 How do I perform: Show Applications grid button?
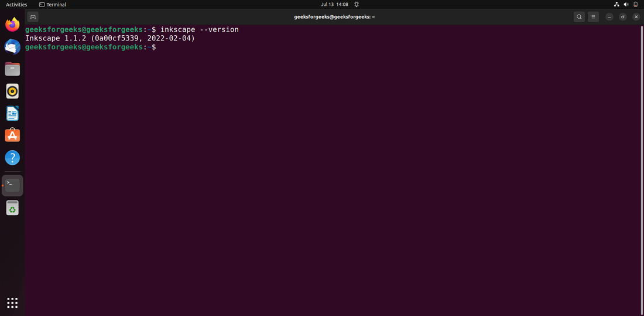[x=12, y=303]
